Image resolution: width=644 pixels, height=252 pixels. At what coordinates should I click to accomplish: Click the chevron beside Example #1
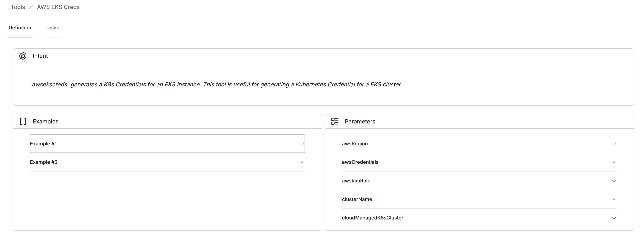point(302,144)
